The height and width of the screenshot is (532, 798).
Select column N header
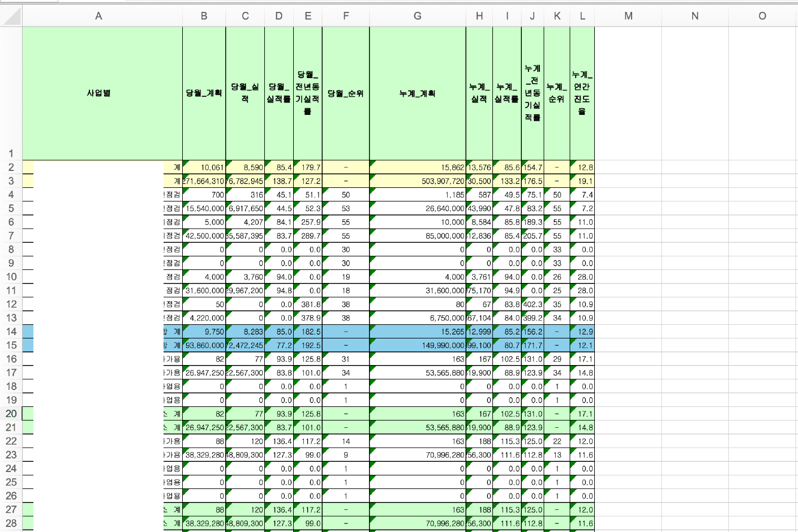tap(695, 16)
